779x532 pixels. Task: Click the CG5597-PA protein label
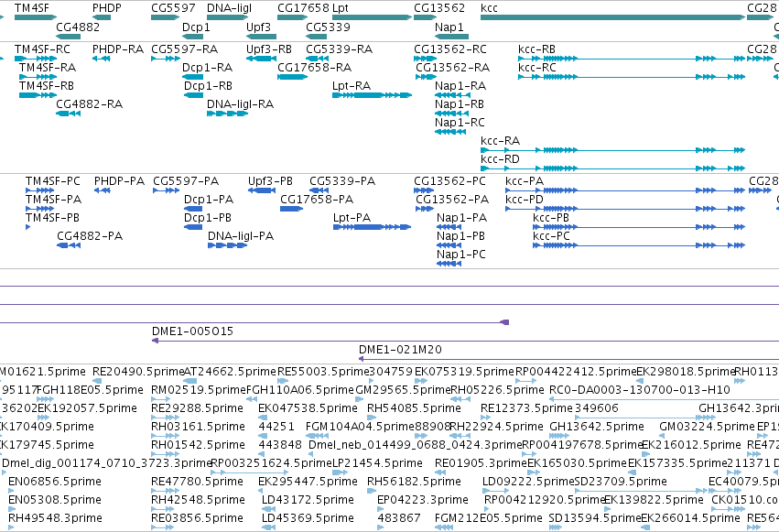tap(186, 181)
